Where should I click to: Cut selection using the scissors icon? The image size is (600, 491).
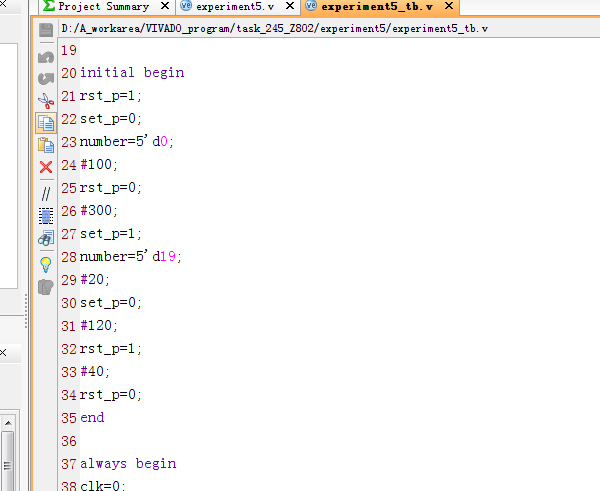click(x=46, y=101)
